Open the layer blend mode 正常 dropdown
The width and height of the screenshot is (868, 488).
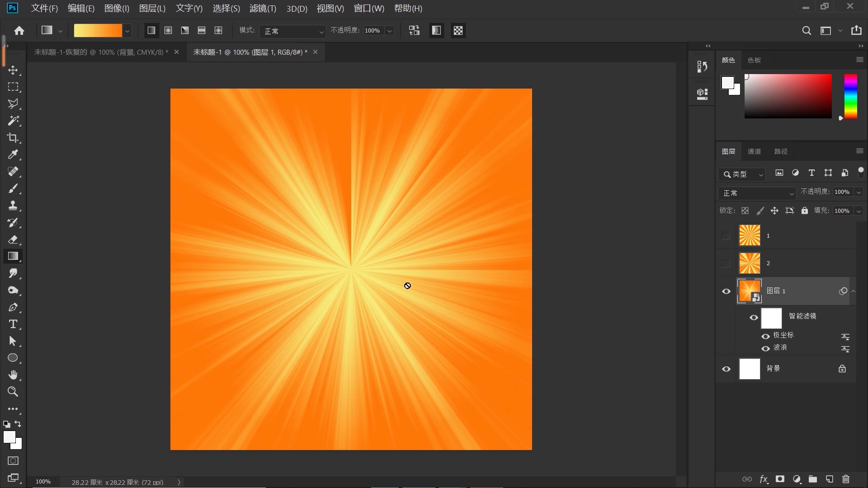(x=756, y=193)
